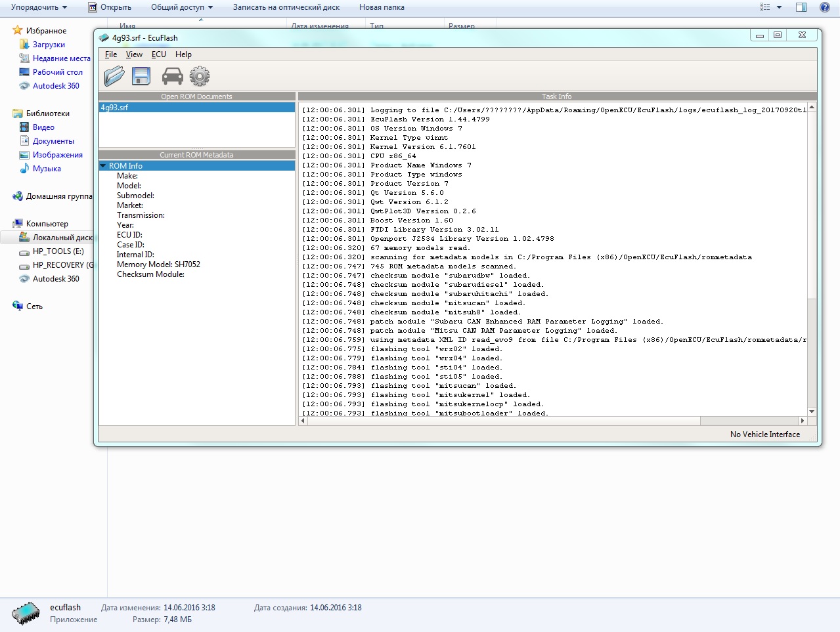This screenshot has height=632, width=840.
Task: Open options via the gear icon
Action: click(x=200, y=76)
